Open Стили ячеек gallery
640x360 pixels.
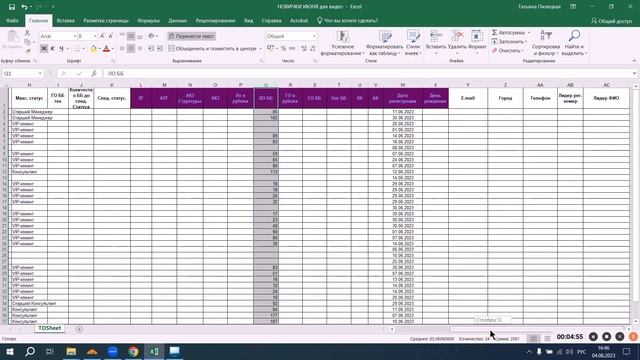pos(413,43)
